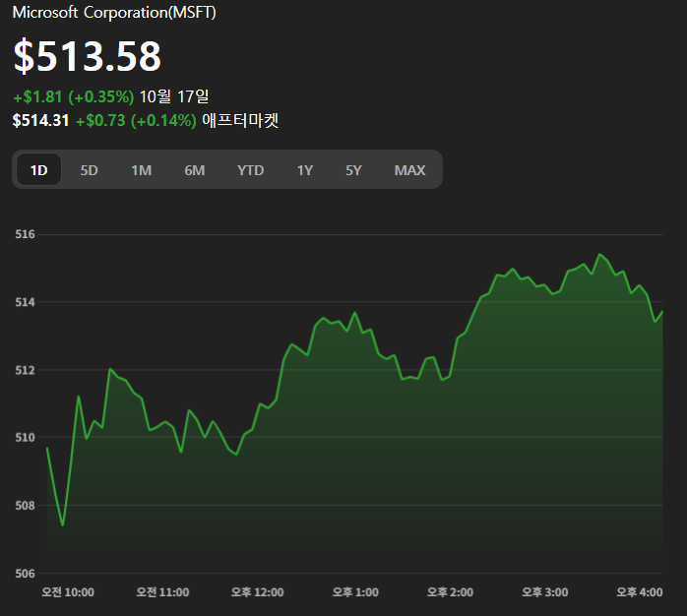Click the 510 y-axis label

pyautogui.click(x=25, y=437)
